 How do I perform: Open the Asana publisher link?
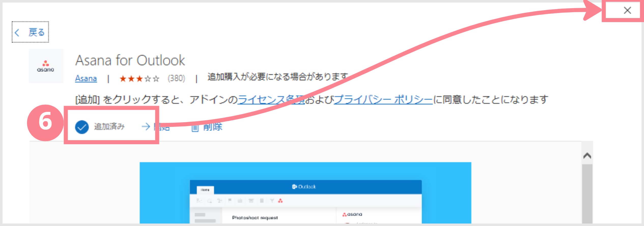[x=86, y=79]
